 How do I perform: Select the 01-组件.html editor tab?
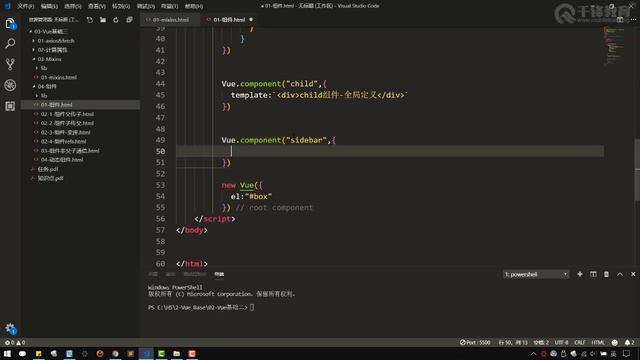(x=229, y=20)
